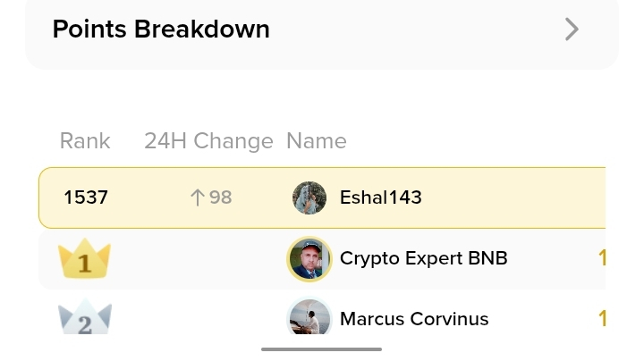
Task: Click the 24H change value 98
Action: pyautogui.click(x=220, y=197)
